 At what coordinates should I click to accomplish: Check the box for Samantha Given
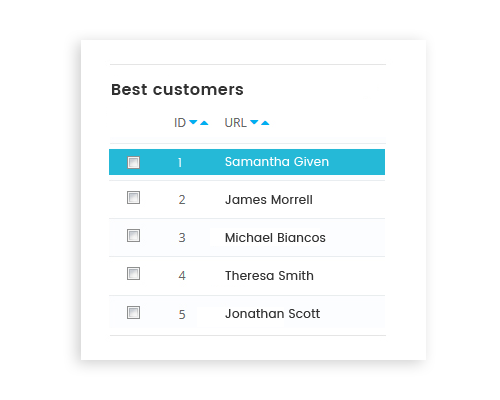[x=133, y=162]
